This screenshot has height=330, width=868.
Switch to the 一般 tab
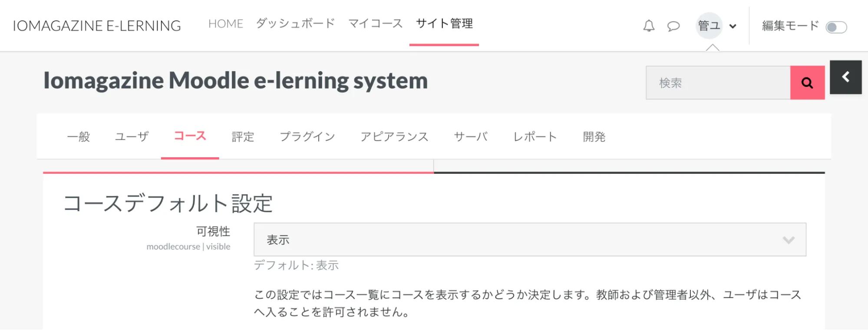(x=79, y=137)
